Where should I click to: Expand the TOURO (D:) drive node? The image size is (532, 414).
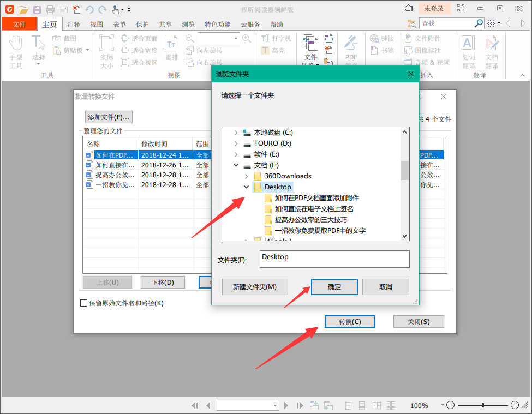tap(236, 142)
